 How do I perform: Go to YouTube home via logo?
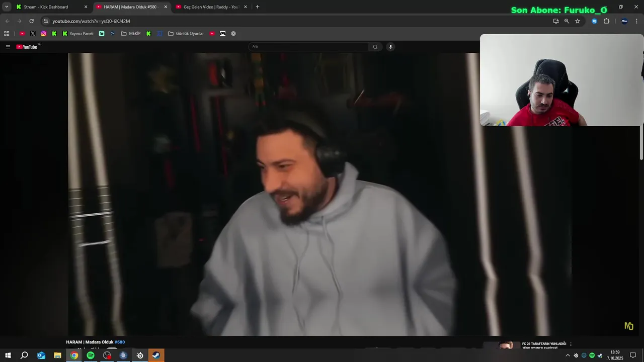click(x=27, y=47)
